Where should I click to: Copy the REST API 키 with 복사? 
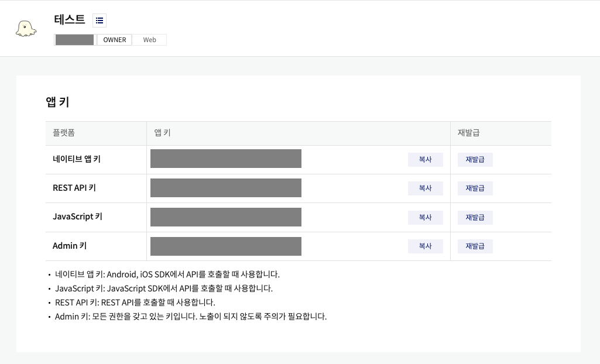pos(425,188)
